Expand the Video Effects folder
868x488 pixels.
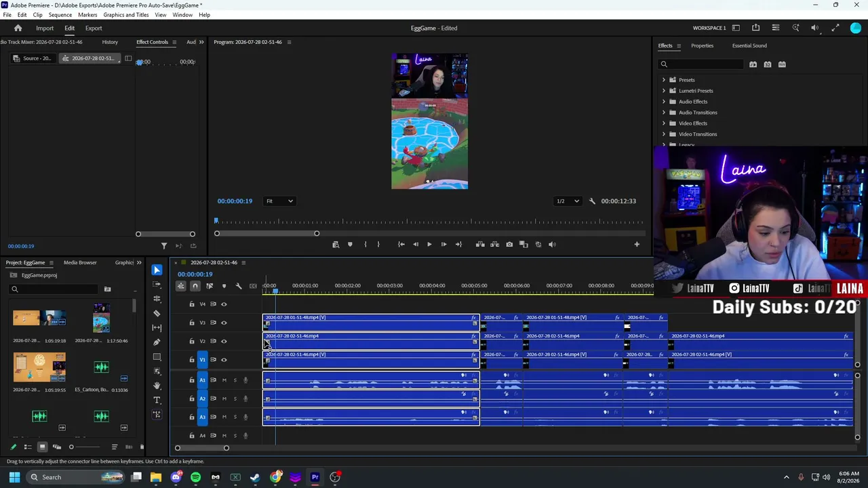click(x=664, y=123)
